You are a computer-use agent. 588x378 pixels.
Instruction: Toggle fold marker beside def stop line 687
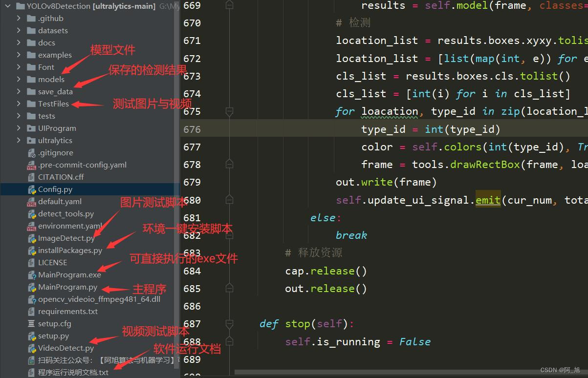pyautogui.click(x=229, y=324)
